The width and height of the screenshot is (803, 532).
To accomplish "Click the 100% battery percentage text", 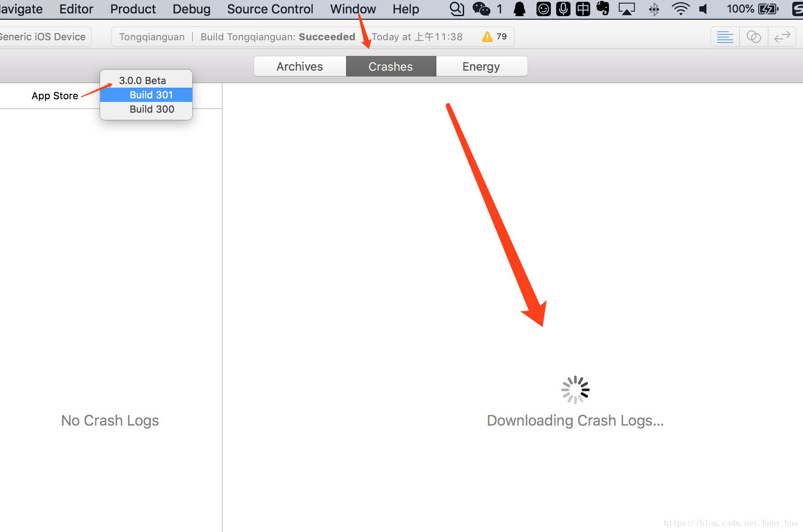I will pos(740,9).
